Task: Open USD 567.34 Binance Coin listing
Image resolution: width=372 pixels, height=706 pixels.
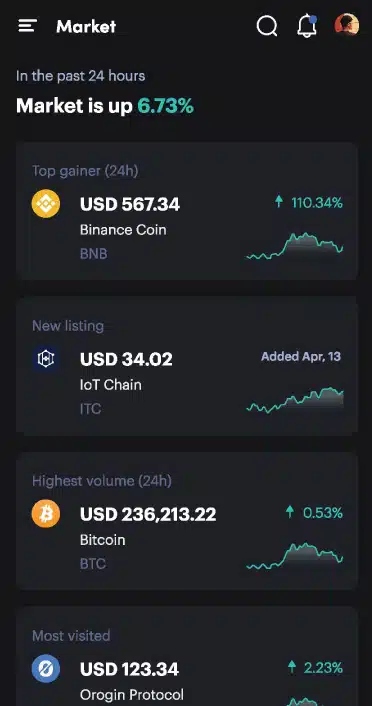Action: pos(187,211)
